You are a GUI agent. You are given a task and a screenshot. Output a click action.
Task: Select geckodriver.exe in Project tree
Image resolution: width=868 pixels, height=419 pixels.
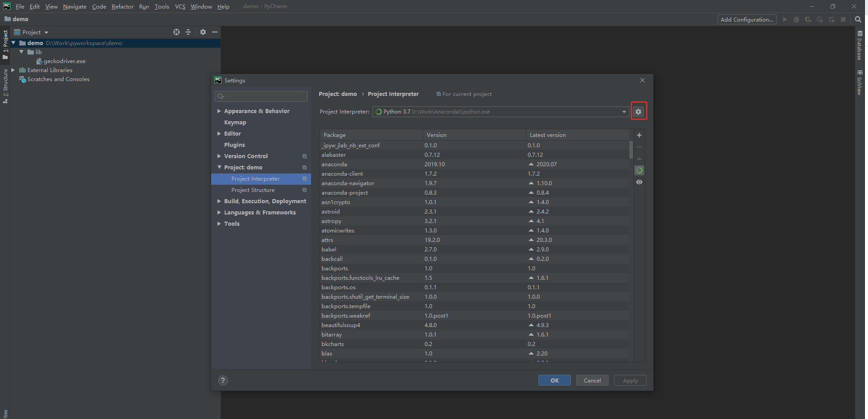(64, 61)
